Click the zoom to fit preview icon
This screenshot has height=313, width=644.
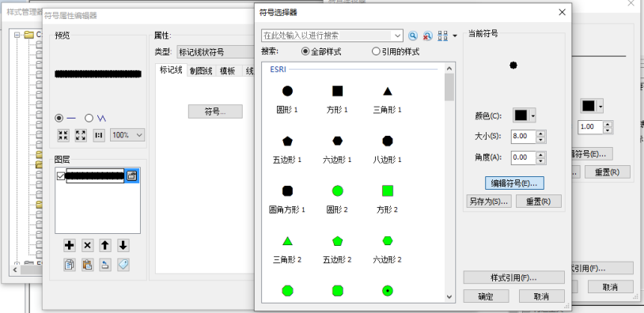[x=81, y=135]
